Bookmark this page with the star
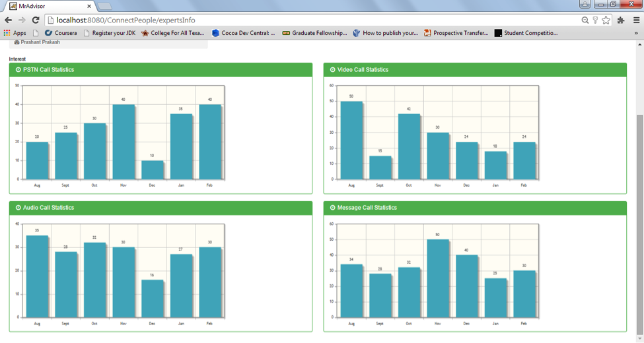Viewport: 644px width, 343px height. pyautogui.click(x=606, y=20)
